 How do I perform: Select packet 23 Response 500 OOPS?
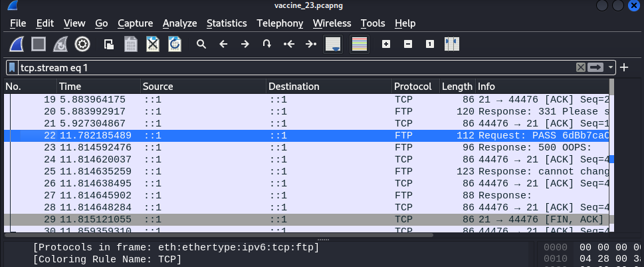(x=307, y=147)
